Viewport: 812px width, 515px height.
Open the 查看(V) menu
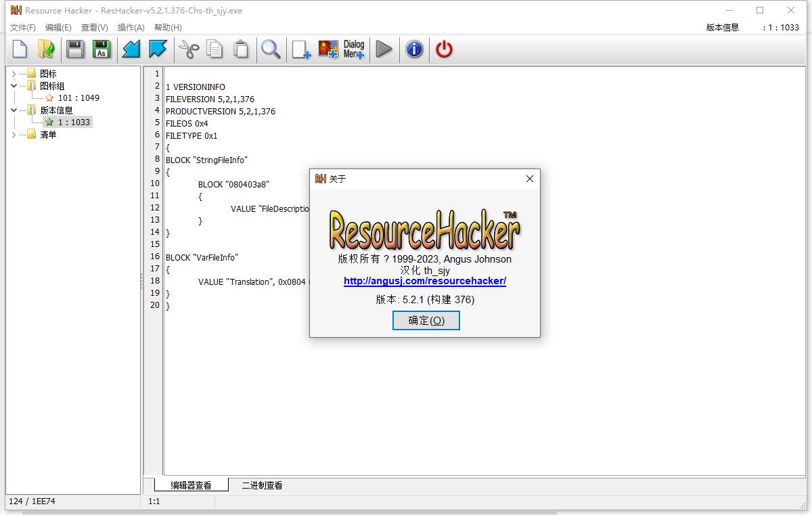(x=94, y=28)
